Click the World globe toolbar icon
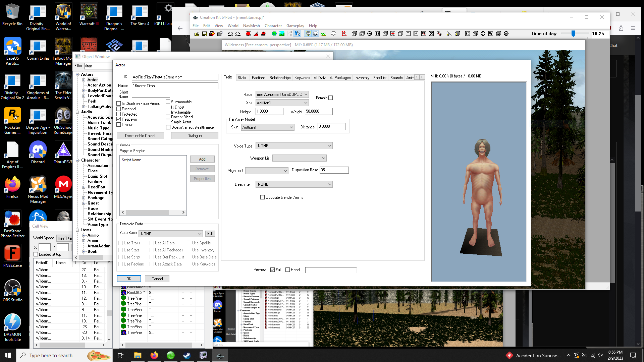The height and width of the screenshot is (362, 644). pos(274,34)
